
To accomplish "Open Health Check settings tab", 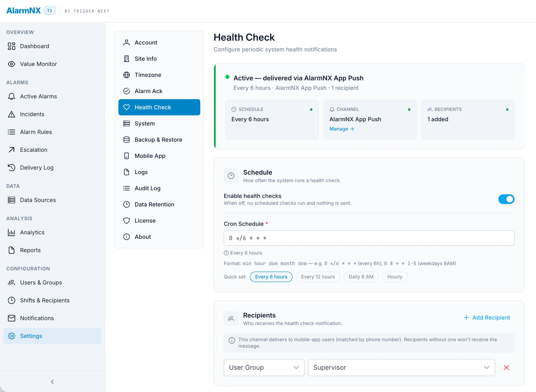I will tap(159, 107).
